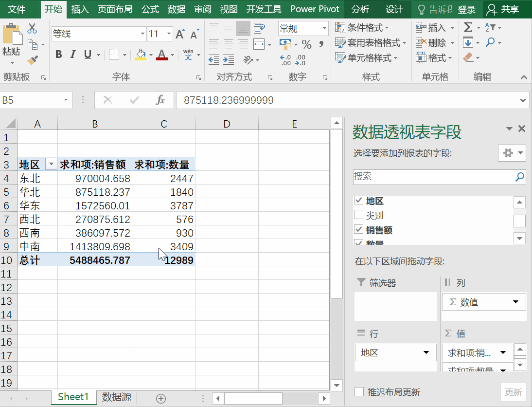Add a new sheet with plus icon
Screen dimensions: 532x407
coord(161,399)
